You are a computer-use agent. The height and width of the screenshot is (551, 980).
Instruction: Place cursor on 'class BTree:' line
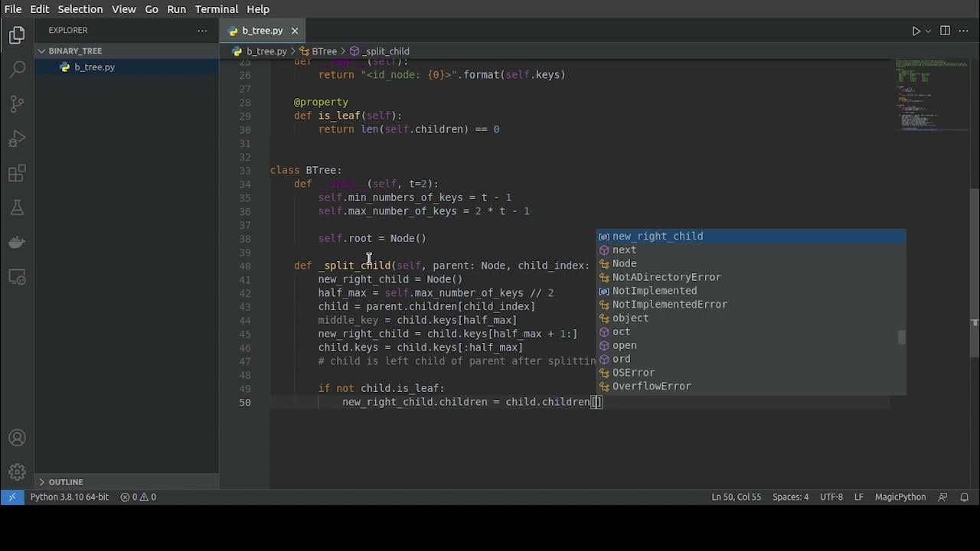pyautogui.click(x=306, y=170)
